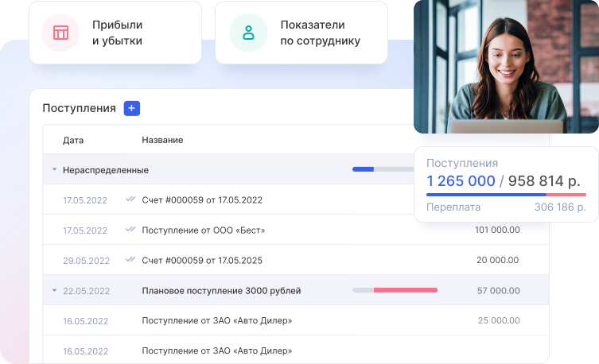Click the 1 265 000 amount in summary
599x364 pixels.
point(461,180)
